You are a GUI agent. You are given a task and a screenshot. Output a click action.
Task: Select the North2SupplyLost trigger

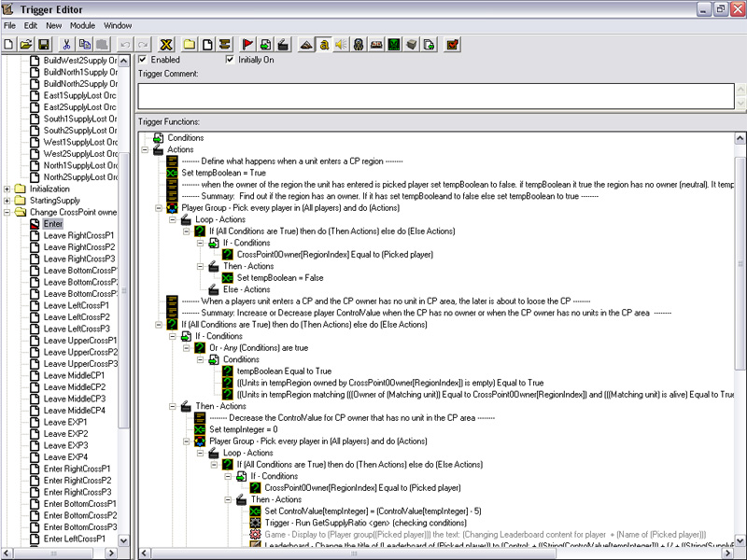(80, 177)
